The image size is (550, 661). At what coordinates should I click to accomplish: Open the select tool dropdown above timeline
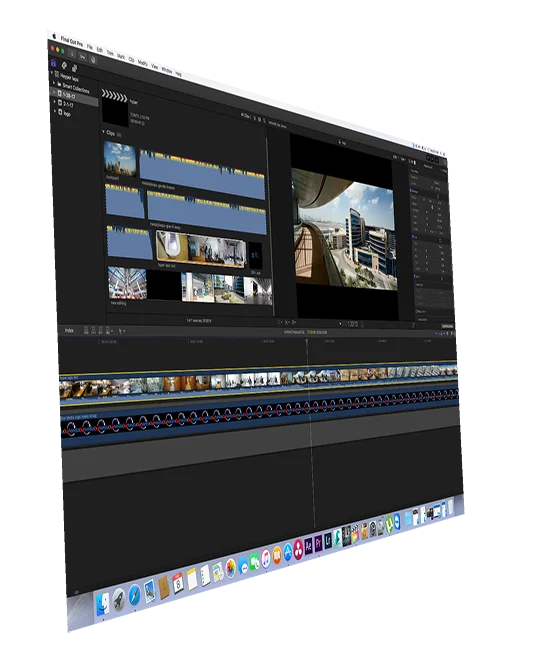click(x=121, y=331)
